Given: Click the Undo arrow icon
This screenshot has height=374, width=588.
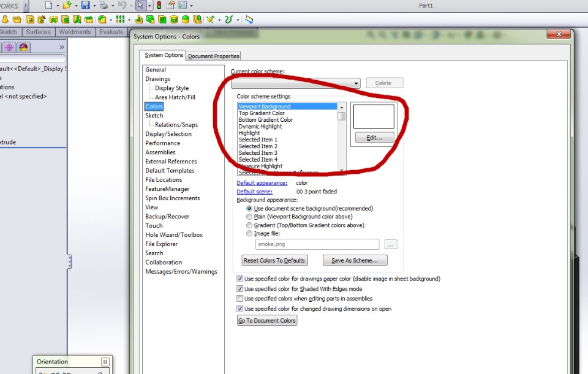Looking at the screenshot, I should 122,6.
